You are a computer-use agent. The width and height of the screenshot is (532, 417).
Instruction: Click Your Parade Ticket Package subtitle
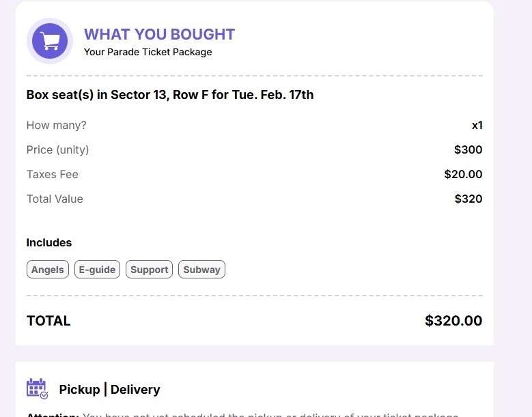148,52
